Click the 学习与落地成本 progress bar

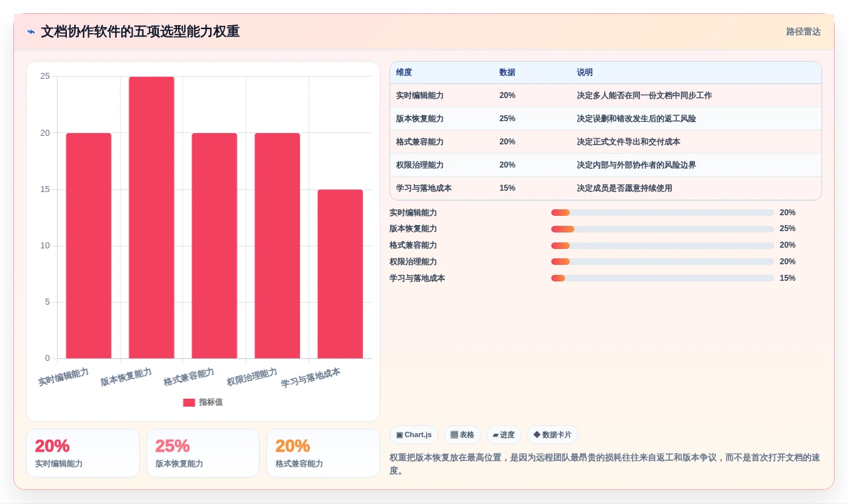pyautogui.click(x=662, y=278)
